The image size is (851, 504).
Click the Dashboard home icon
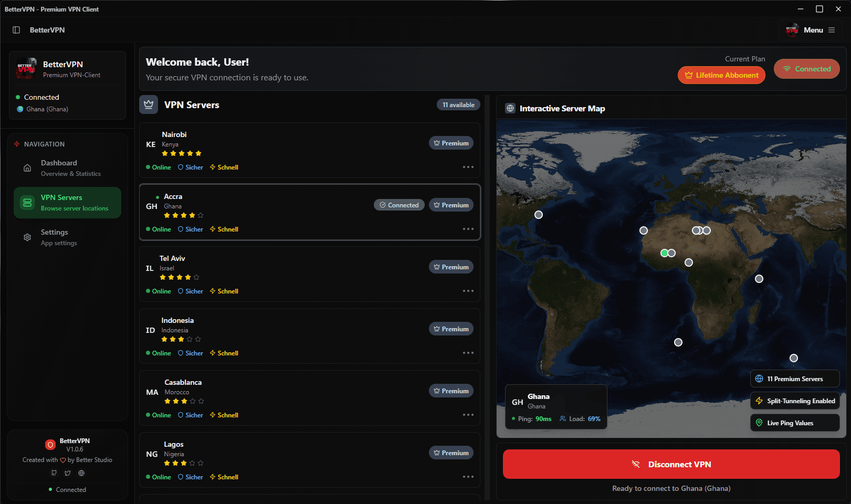pos(27,168)
